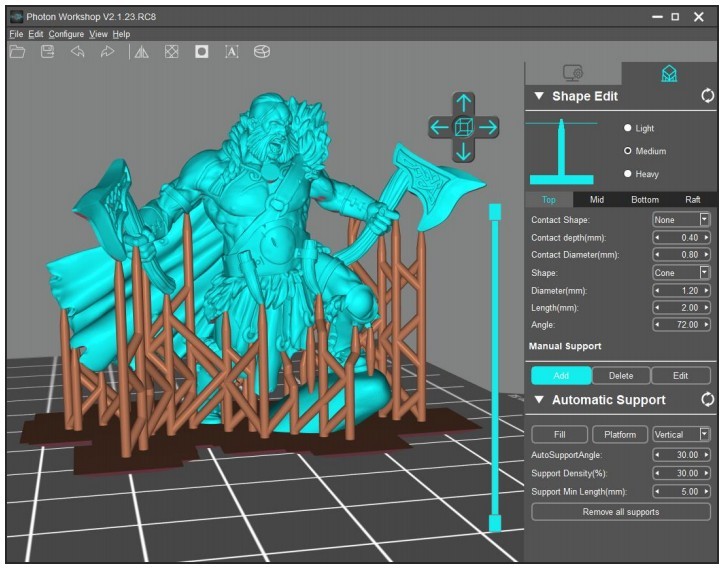Click the Text tool icon
Screen dimensions: 724x571
click(231, 52)
